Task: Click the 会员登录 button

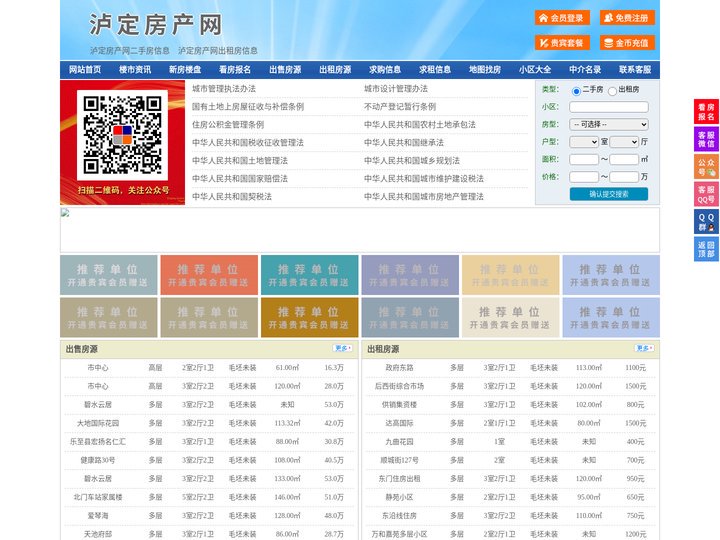Action: [x=562, y=18]
